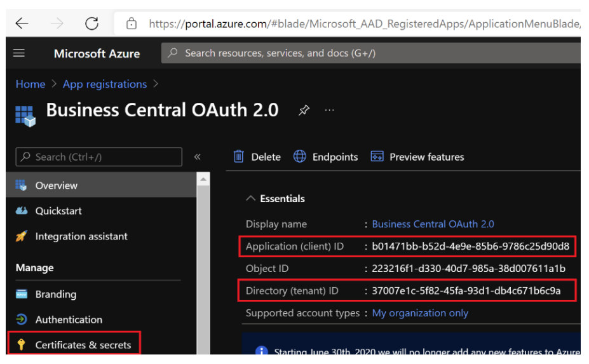Open the Overview menu item
The height and width of the screenshot is (364, 589).
click(56, 185)
